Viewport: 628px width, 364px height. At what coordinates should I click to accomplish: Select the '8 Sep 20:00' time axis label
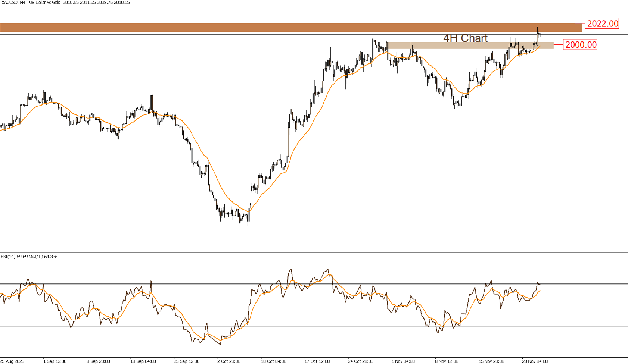pyautogui.click(x=98, y=361)
